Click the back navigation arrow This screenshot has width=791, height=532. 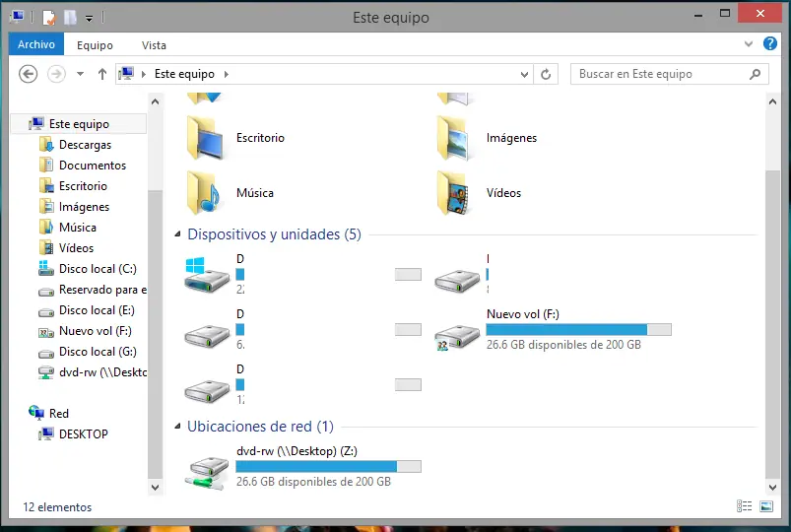click(29, 74)
